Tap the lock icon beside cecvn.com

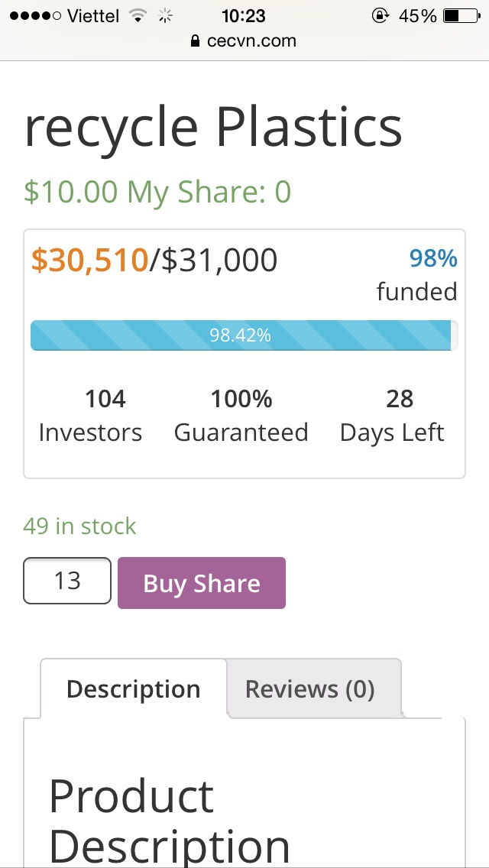[197, 41]
